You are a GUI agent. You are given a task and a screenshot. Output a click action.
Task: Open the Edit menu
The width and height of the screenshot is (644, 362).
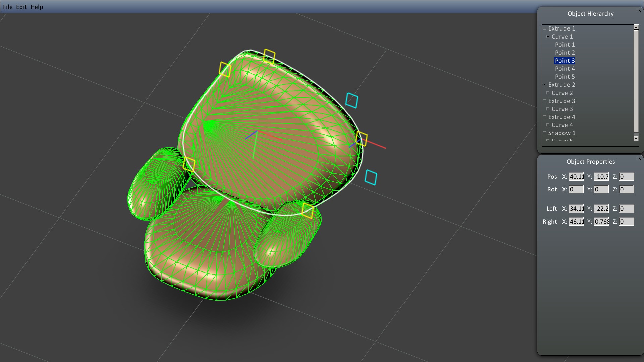[21, 7]
